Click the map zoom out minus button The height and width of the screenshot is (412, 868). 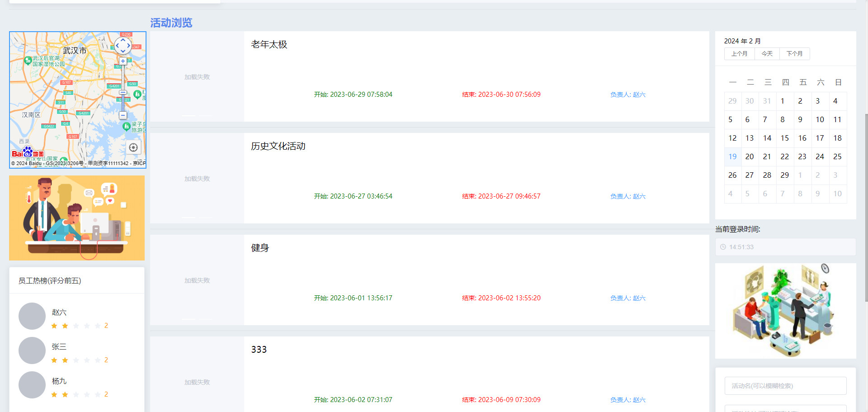pyautogui.click(x=123, y=115)
